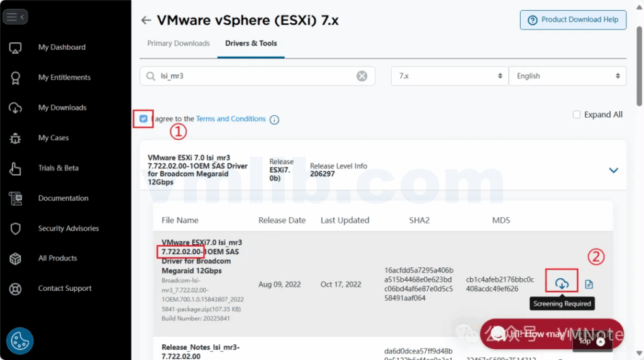Open the document icon beside the download
This screenshot has width=644, height=360.
pyautogui.click(x=589, y=284)
